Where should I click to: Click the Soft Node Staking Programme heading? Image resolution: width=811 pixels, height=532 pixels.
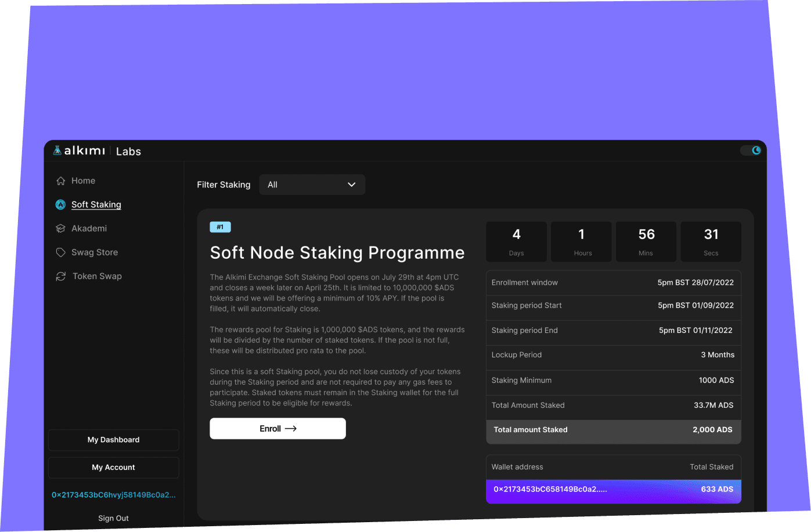point(337,253)
